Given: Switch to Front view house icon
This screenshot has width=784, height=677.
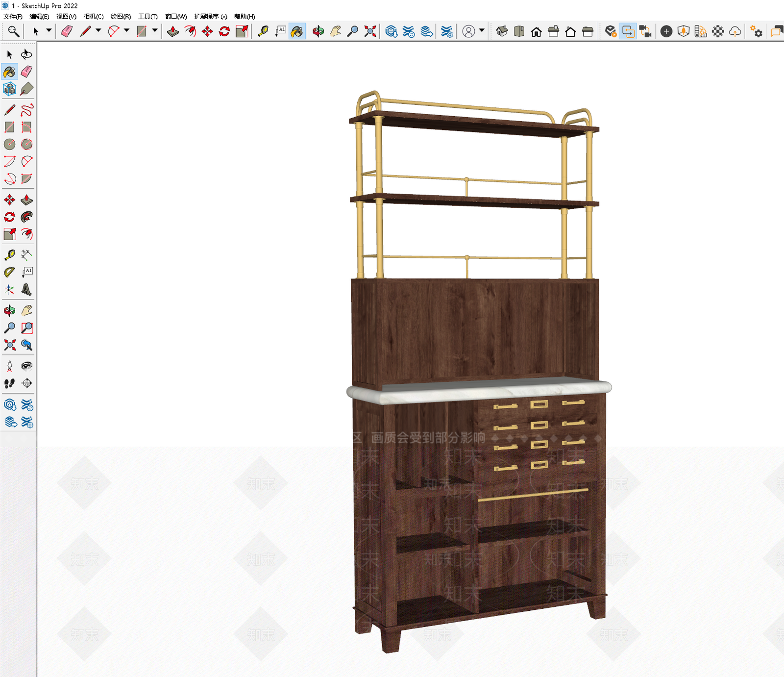Looking at the screenshot, I should point(536,31).
